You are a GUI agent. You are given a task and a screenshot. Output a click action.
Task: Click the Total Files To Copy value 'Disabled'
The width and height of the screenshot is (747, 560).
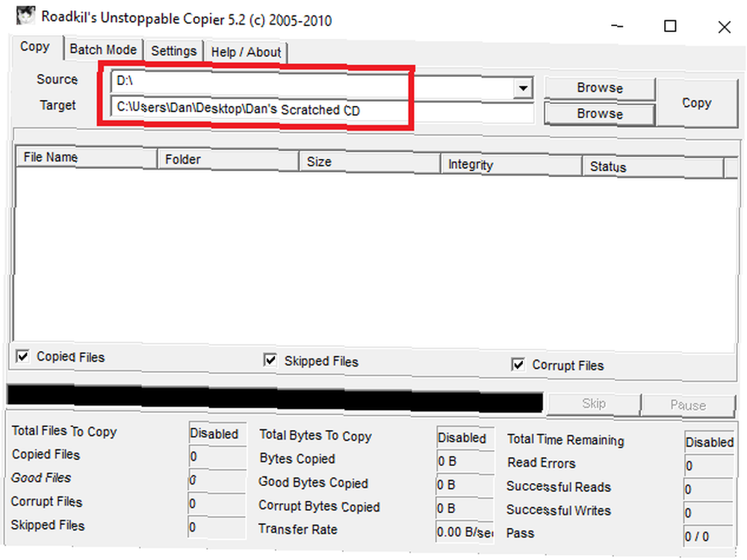[x=217, y=434]
